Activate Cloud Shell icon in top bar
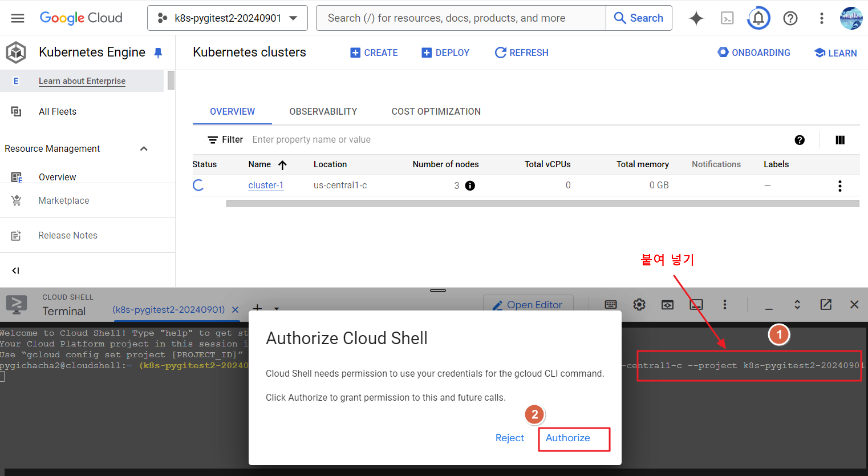868x476 pixels. (727, 18)
